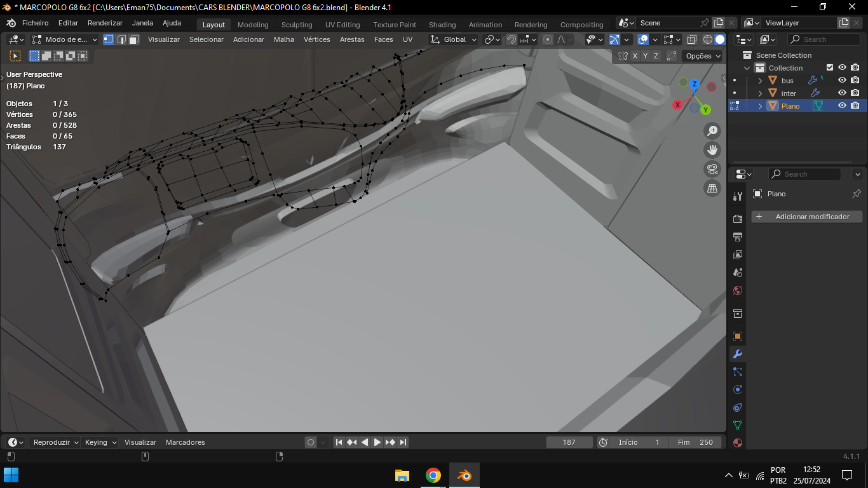
Task: Expand the inter object tree row
Action: click(760, 93)
